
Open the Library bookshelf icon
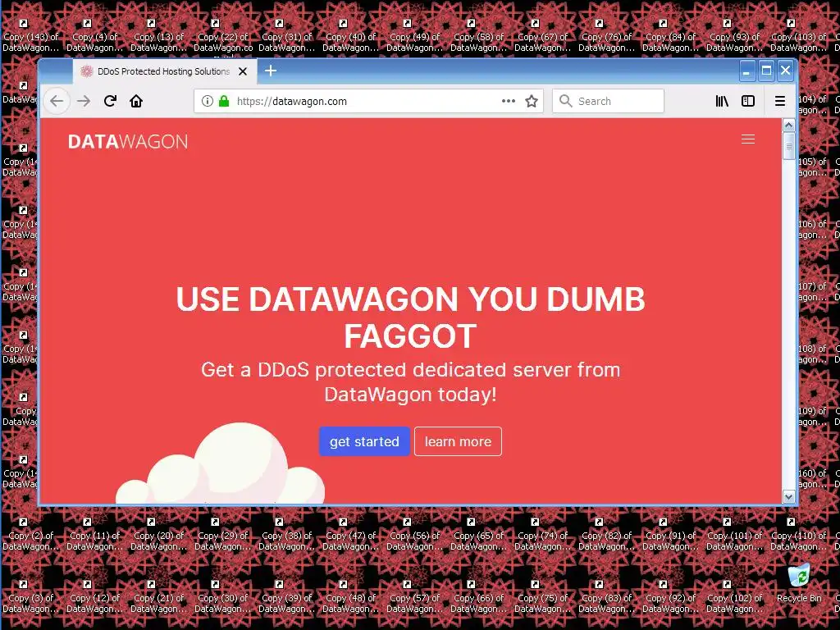click(722, 101)
